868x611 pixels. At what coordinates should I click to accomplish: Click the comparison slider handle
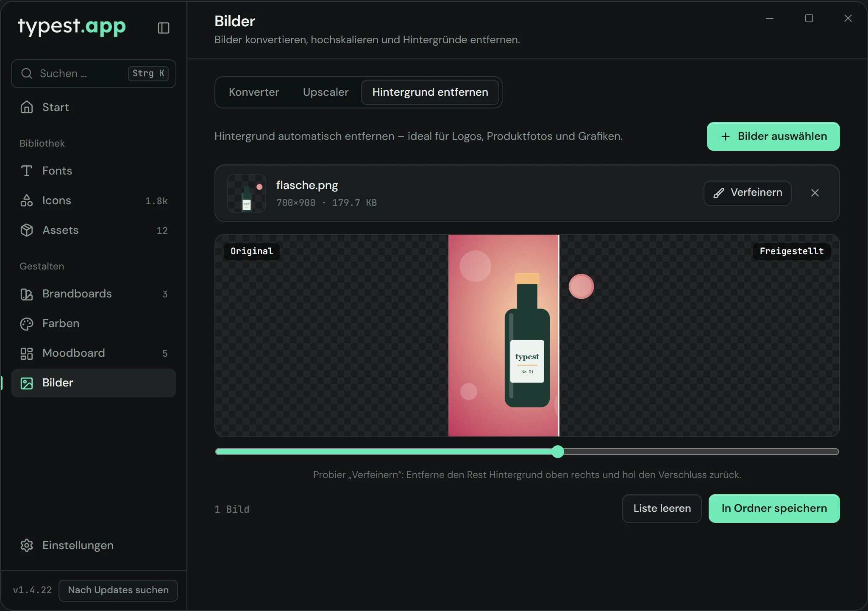(x=558, y=452)
